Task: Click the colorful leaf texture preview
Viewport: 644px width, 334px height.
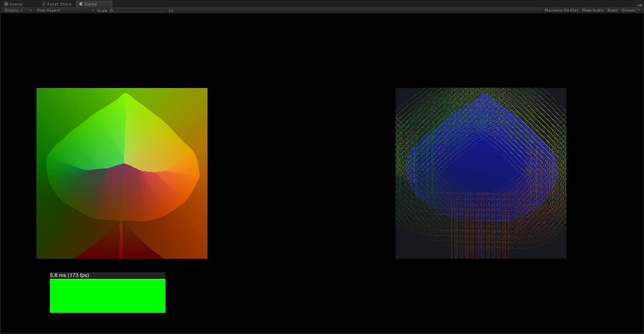Action: [x=122, y=173]
